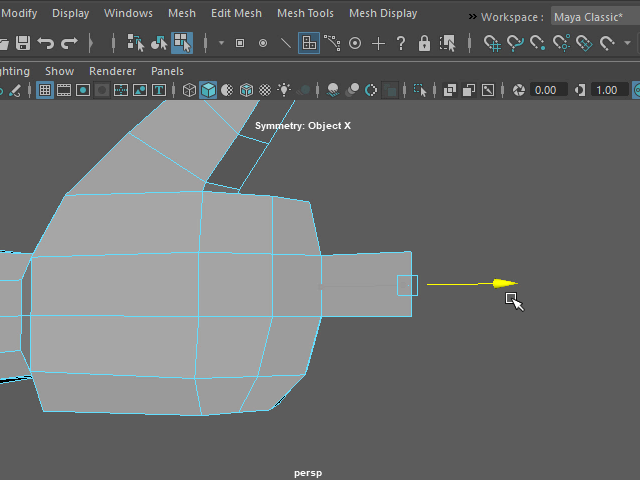Image resolution: width=640 pixels, height=480 pixels.
Task: Enable Snap to curves magnet
Action: 514,43
